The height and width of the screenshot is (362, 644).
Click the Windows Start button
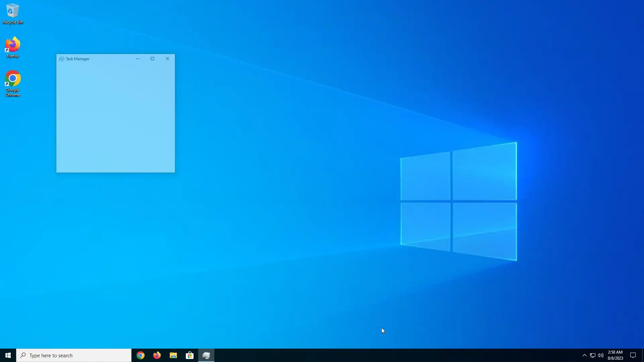tap(8, 355)
